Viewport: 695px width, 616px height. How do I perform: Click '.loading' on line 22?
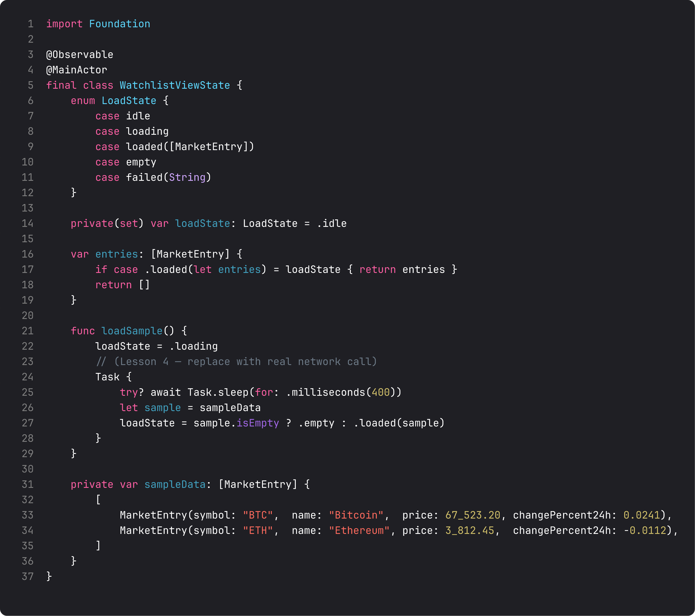[193, 346]
